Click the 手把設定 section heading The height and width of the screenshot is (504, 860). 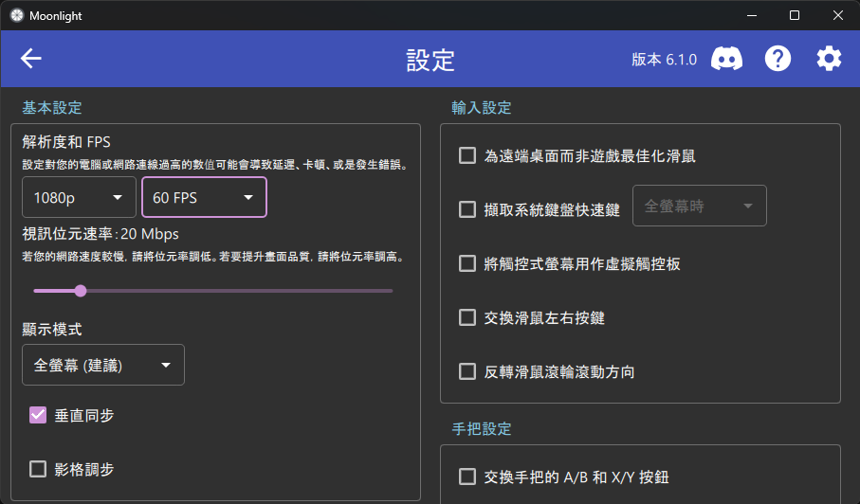pos(482,428)
